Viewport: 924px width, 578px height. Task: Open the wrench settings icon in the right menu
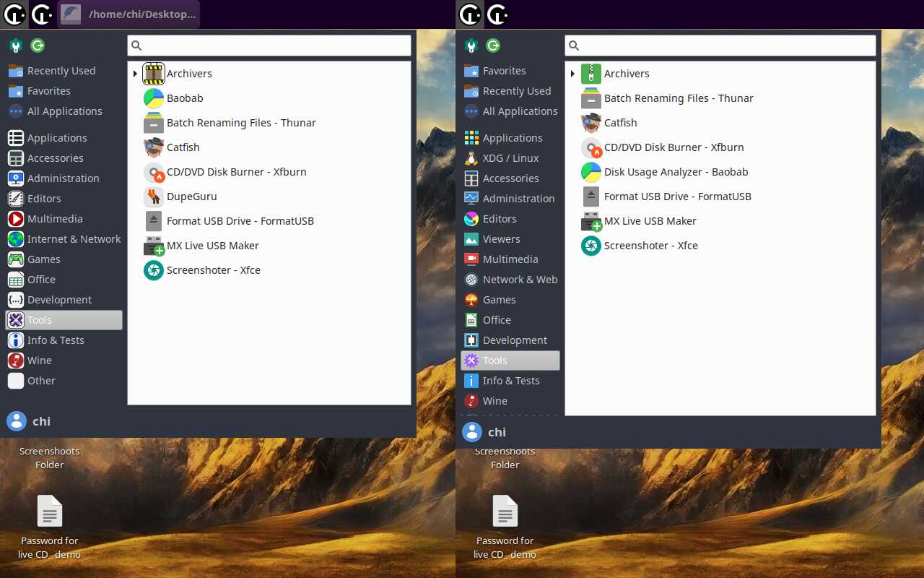(471, 46)
